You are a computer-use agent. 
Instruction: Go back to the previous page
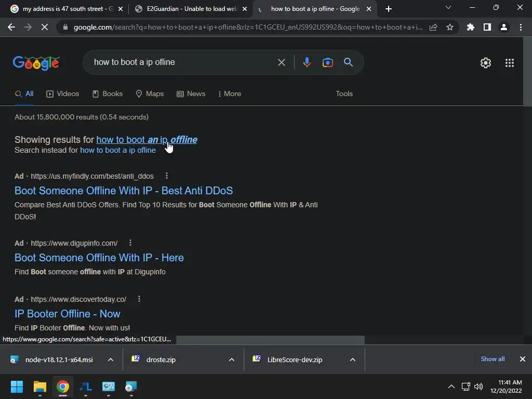point(11,27)
